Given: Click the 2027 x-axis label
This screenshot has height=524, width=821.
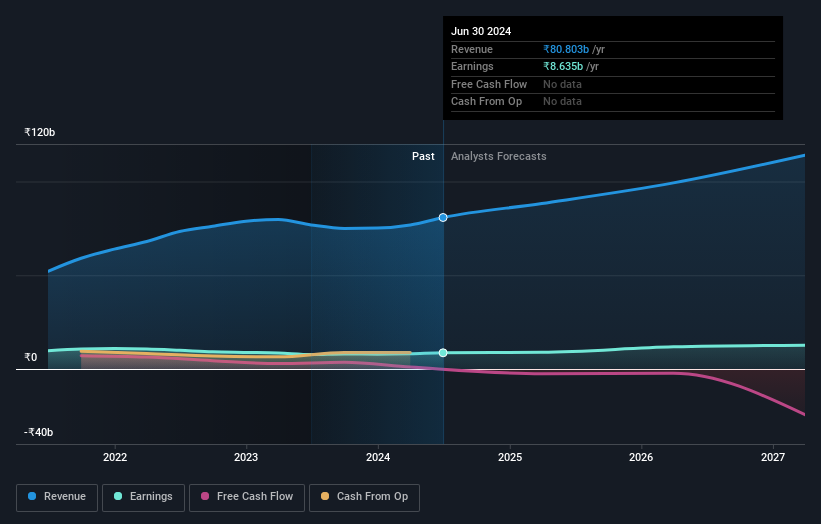Looking at the screenshot, I should pyautogui.click(x=773, y=457).
